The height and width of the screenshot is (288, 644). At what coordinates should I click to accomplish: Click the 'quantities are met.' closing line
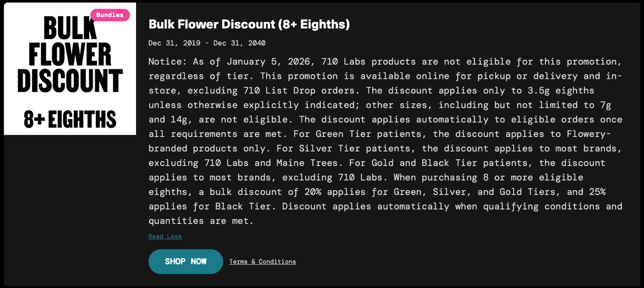[x=201, y=221]
